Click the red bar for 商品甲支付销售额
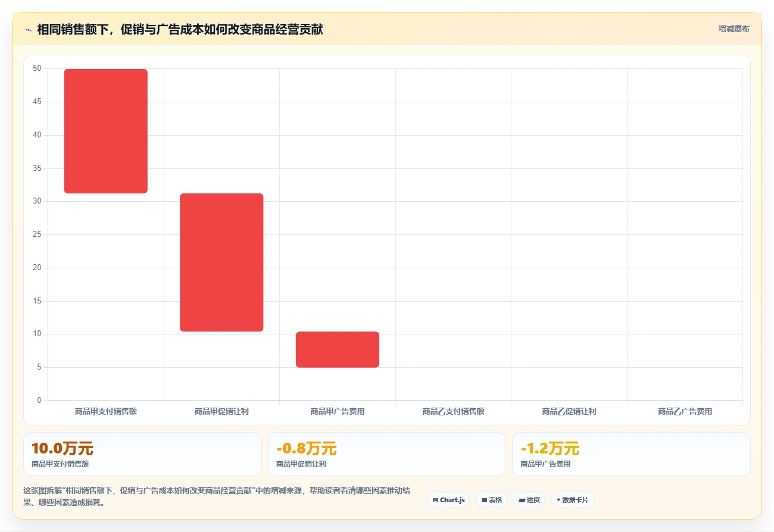Image resolution: width=774 pixels, height=532 pixels. pos(106,131)
